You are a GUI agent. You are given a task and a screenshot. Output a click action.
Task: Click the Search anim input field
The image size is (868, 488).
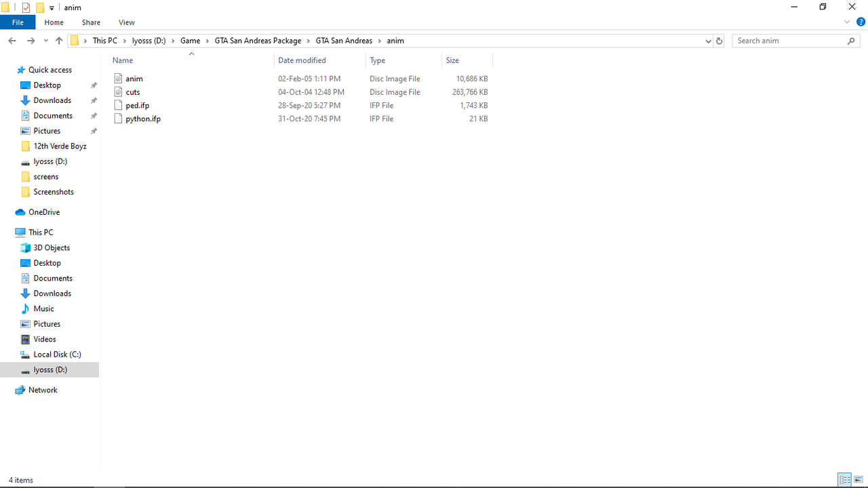click(789, 41)
